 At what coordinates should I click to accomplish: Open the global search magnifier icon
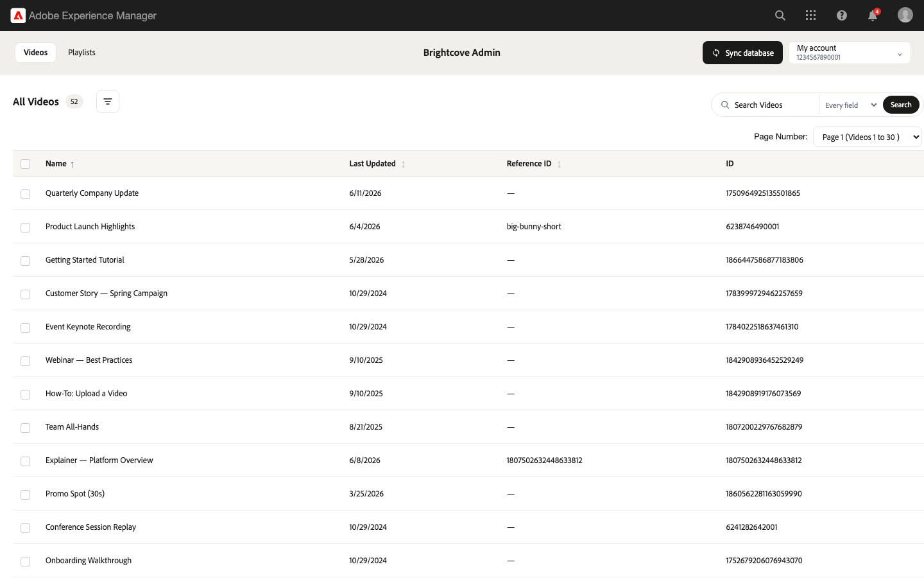(780, 15)
